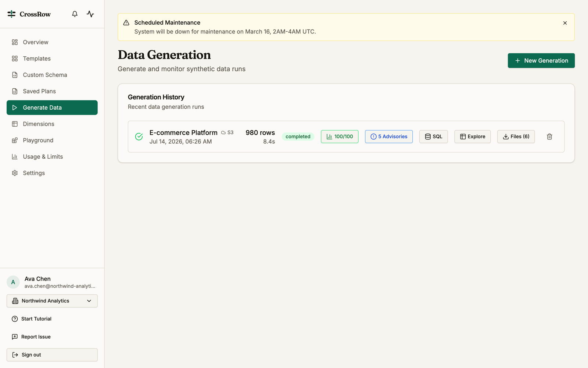Click the green completed checkmark icon
Screen dimensions: 588x368
139,137
